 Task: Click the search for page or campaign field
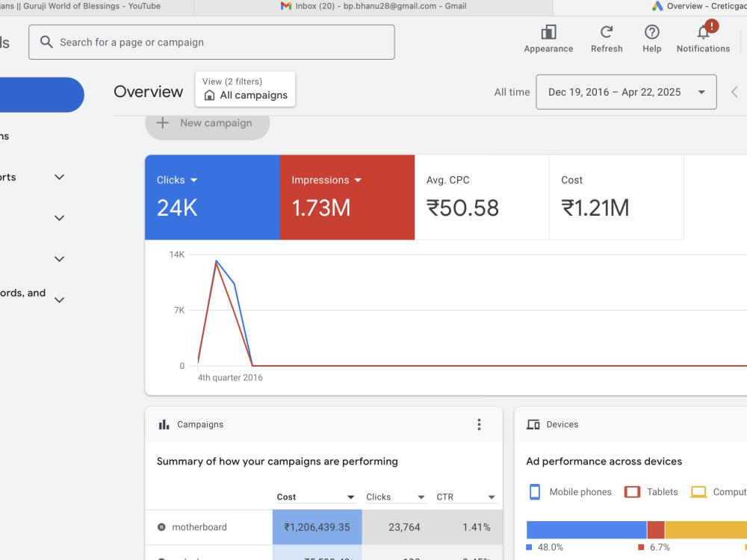point(211,43)
